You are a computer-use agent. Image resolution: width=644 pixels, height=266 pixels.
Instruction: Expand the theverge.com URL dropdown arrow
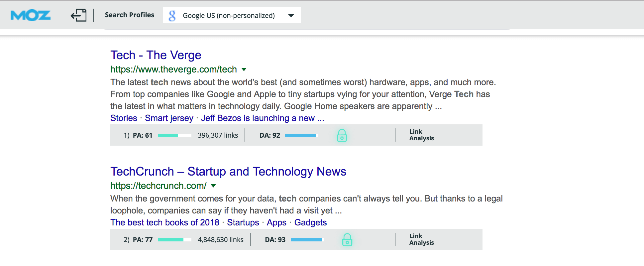(x=244, y=69)
